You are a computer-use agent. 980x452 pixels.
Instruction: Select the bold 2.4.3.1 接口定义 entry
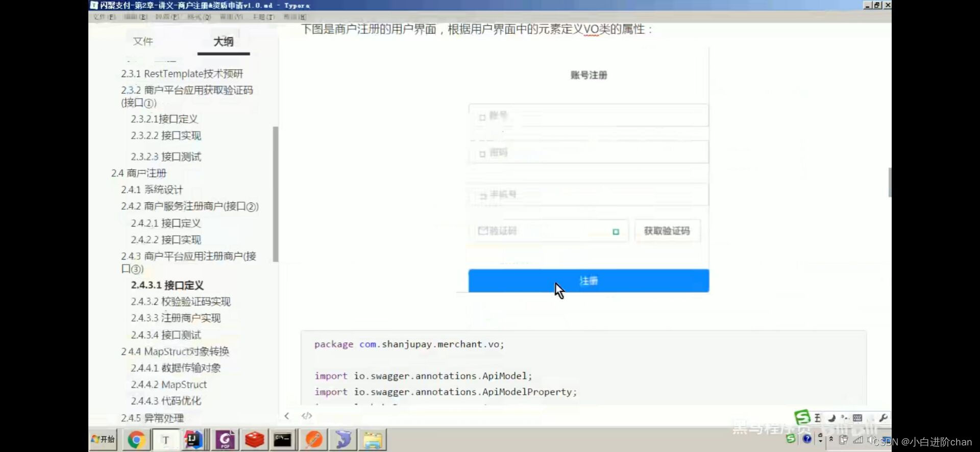(167, 285)
